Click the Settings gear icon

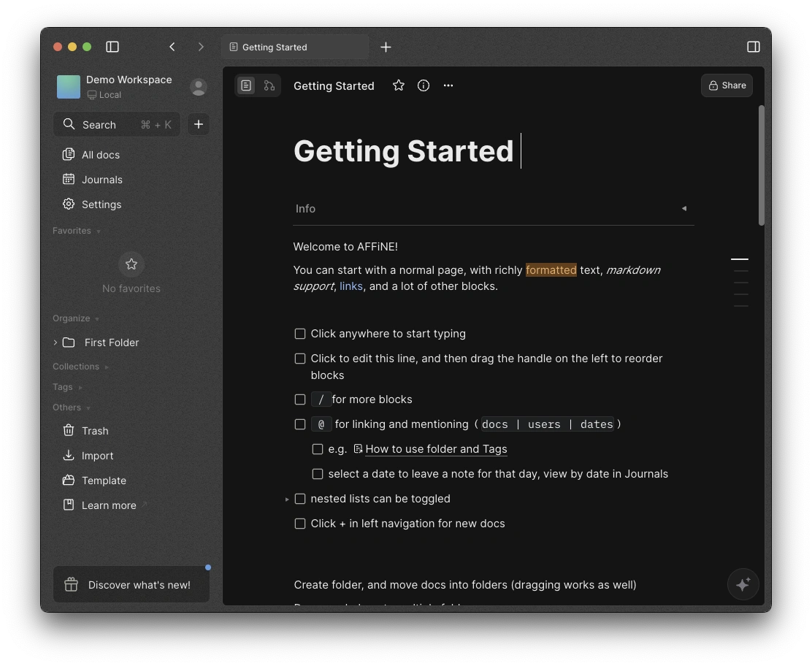(x=69, y=204)
